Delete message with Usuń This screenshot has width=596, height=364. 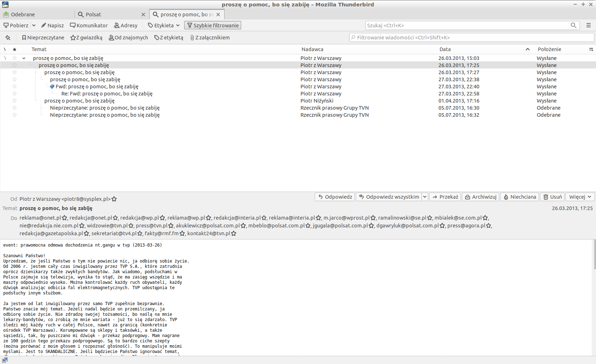click(552, 197)
